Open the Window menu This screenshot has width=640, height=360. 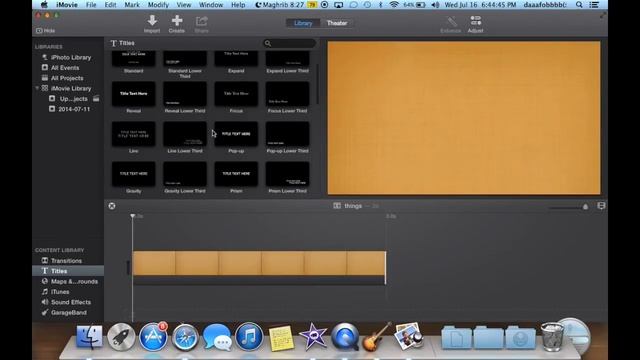coord(211,5)
